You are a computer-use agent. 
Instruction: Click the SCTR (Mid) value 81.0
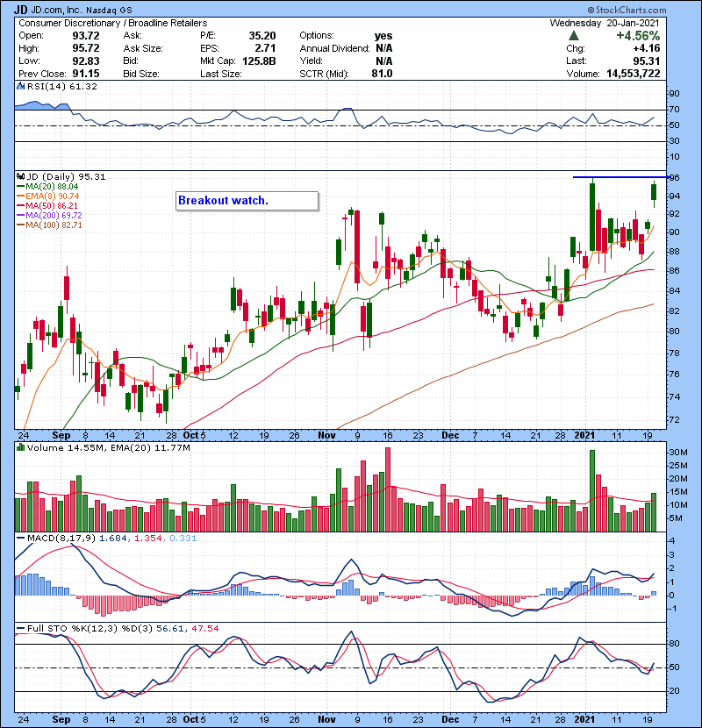click(x=382, y=74)
